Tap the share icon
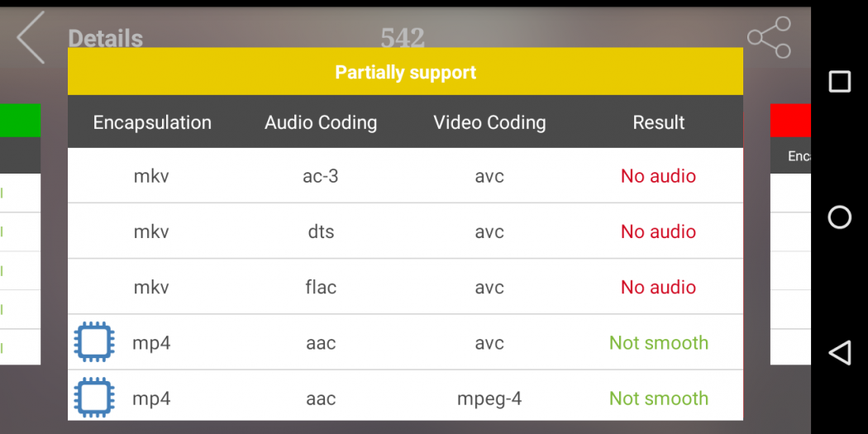868x434 pixels. click(x=769, y=38)
